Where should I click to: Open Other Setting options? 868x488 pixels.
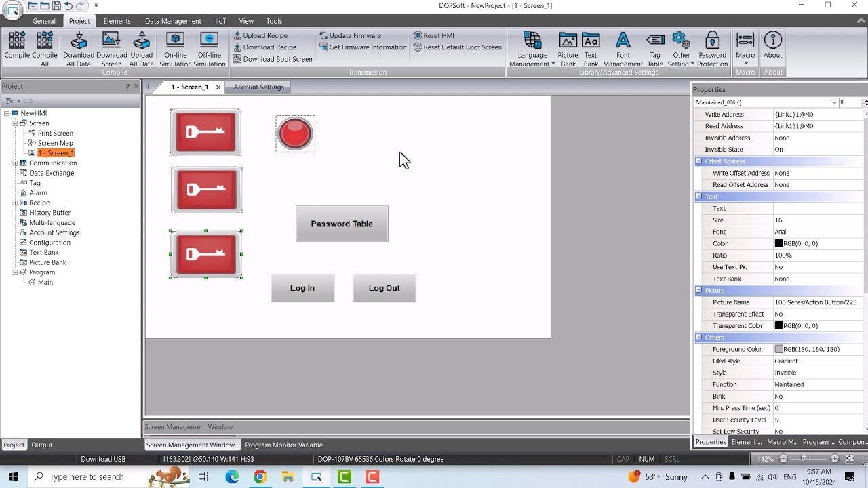point(681,49)
